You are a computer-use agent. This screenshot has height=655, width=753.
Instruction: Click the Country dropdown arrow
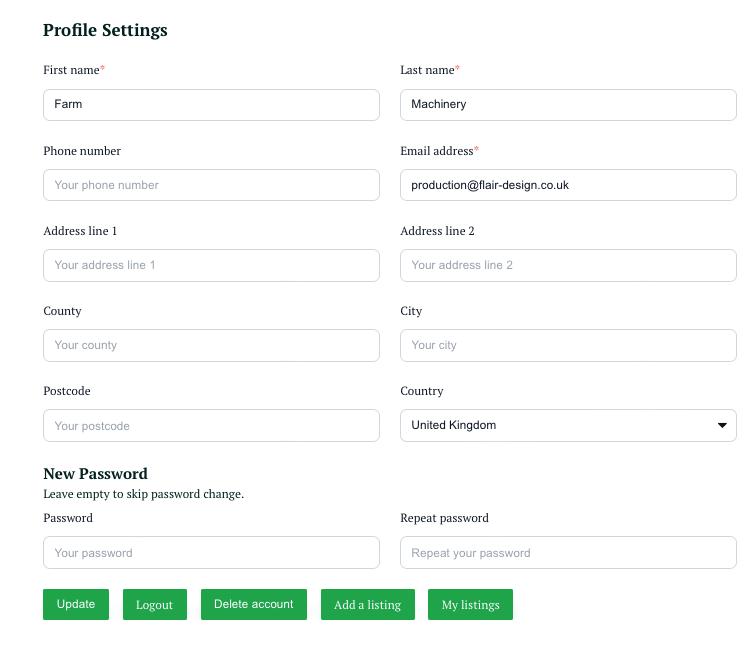point(722,425)
